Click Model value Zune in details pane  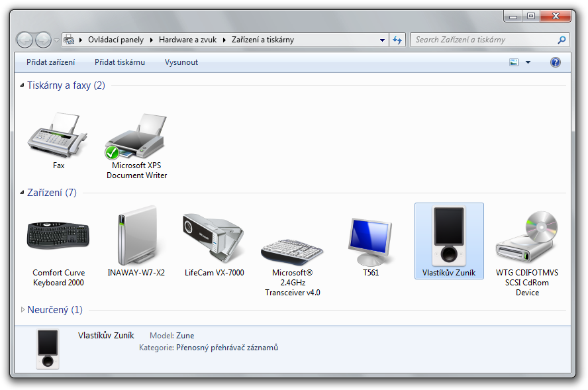pos(185,336)
